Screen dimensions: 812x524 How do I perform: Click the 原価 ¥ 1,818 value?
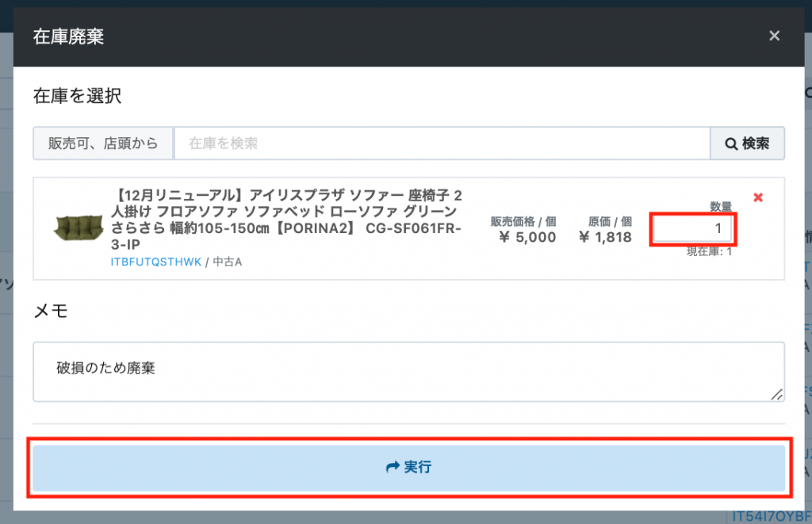605,237
